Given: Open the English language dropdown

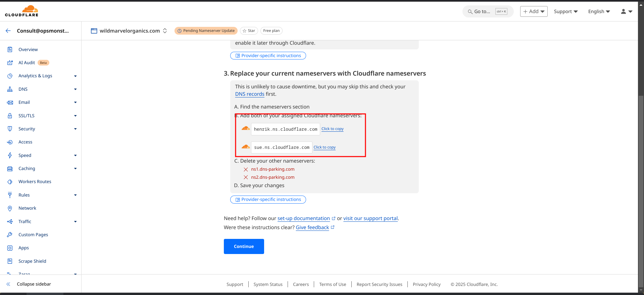Looking at the screenshot, I should 599,11.
